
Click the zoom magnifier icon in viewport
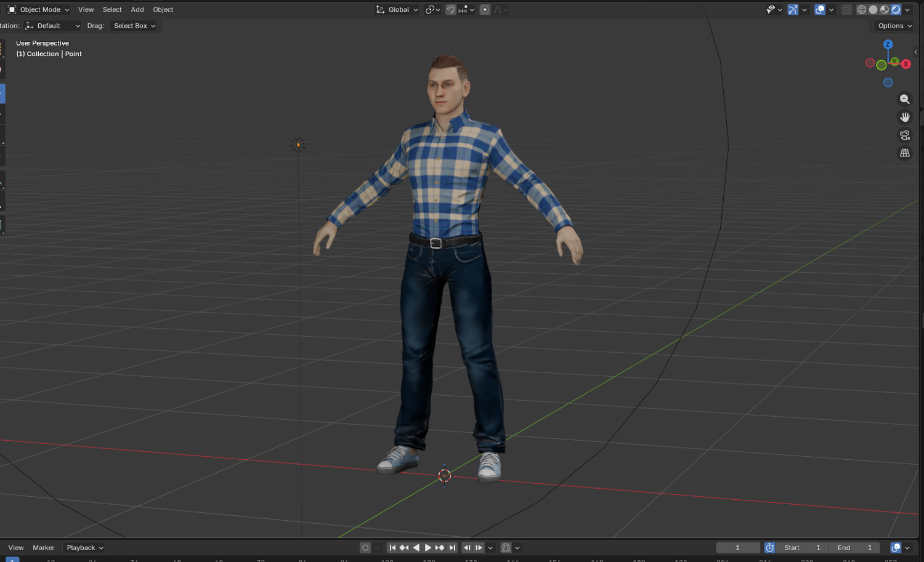click(904, 99)
